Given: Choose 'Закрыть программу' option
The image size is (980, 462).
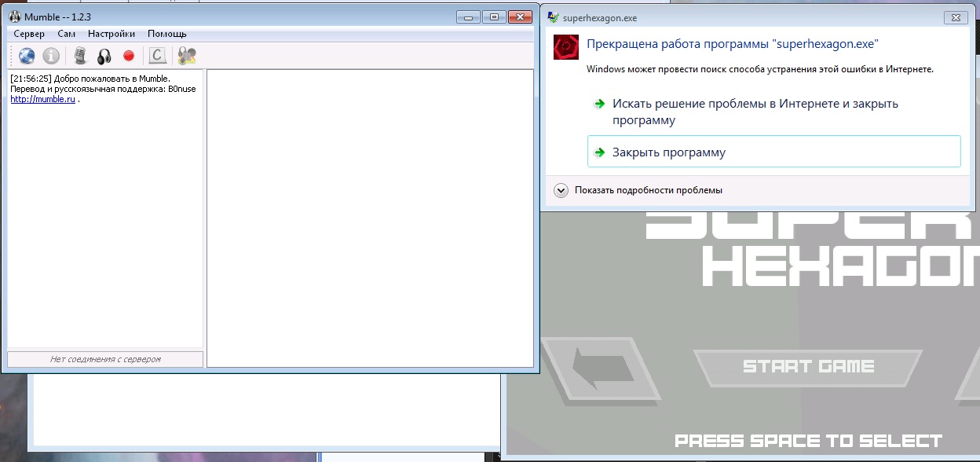Looking at the screenshot, I should (668, 152).
